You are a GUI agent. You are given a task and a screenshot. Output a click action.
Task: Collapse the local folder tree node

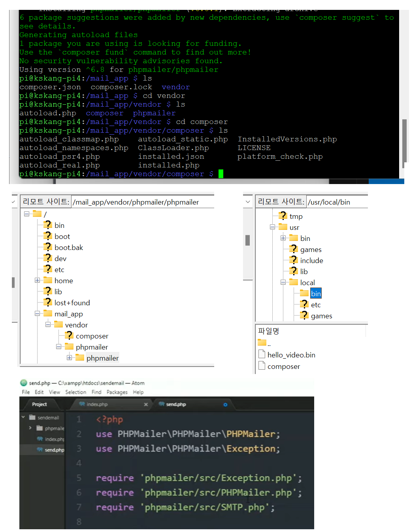(x=283, y=282)
